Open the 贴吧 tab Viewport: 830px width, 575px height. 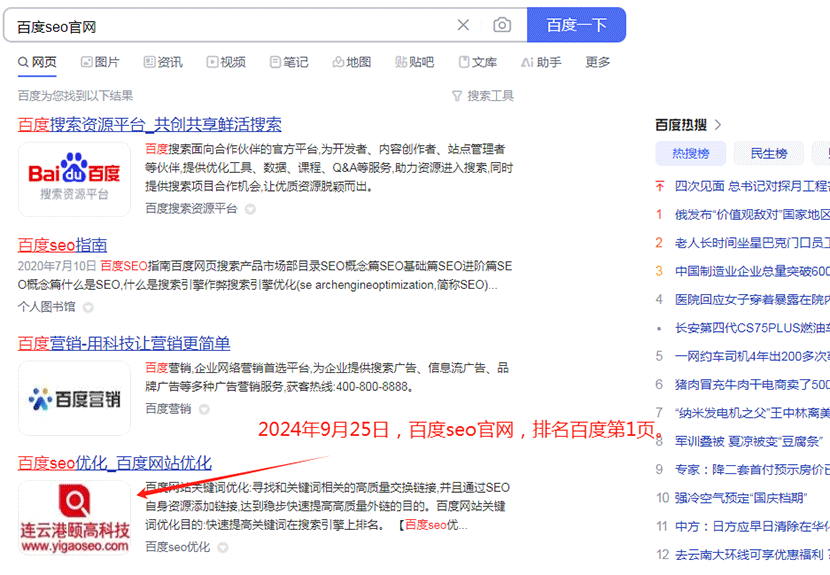point(414,62)
